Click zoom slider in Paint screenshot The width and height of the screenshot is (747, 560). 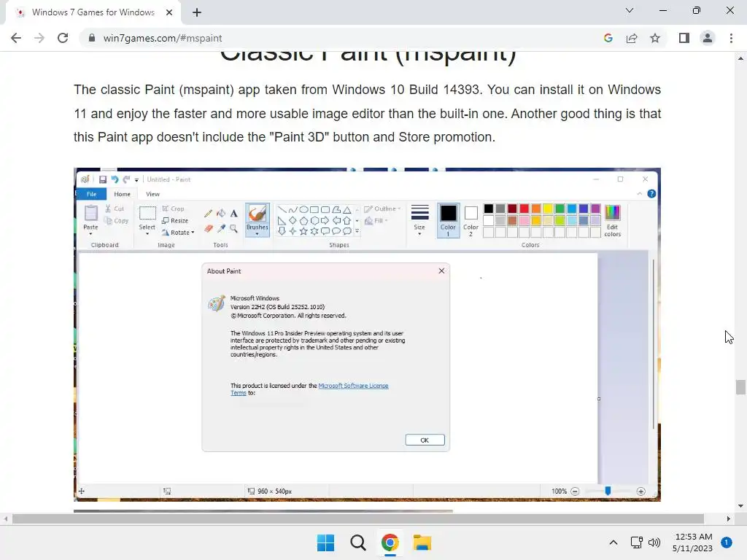coord(608,491)
